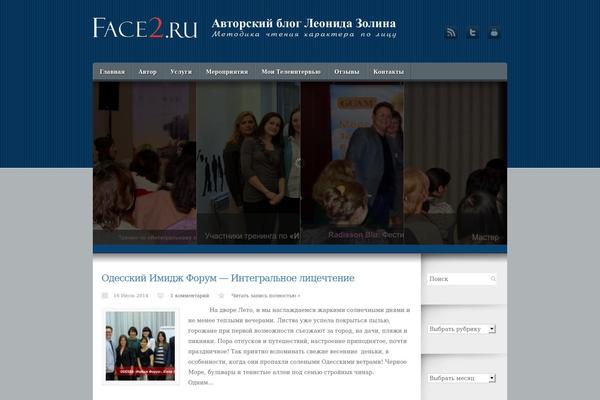600x400 pixels.
Task: Open the RSS feed icon
Action: point(451,33)
